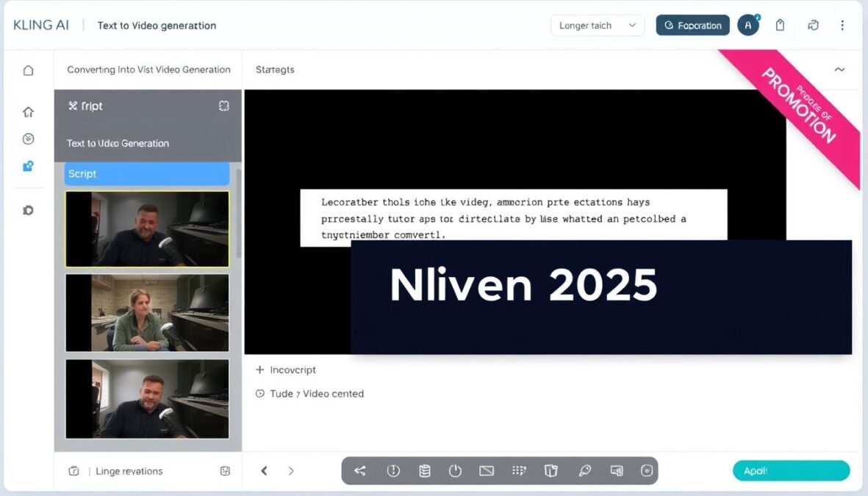The image size is (868, 496).
Task: Select the Startegts tab heading
Action: 275,69
